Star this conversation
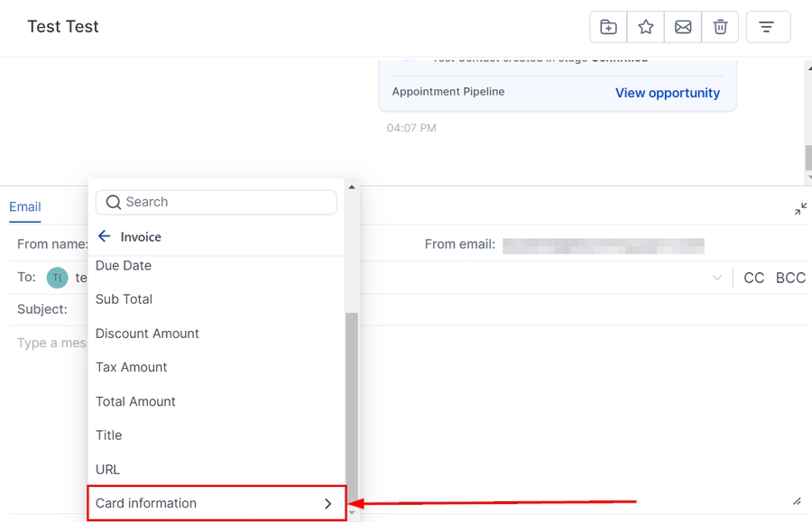 point(646,27)
